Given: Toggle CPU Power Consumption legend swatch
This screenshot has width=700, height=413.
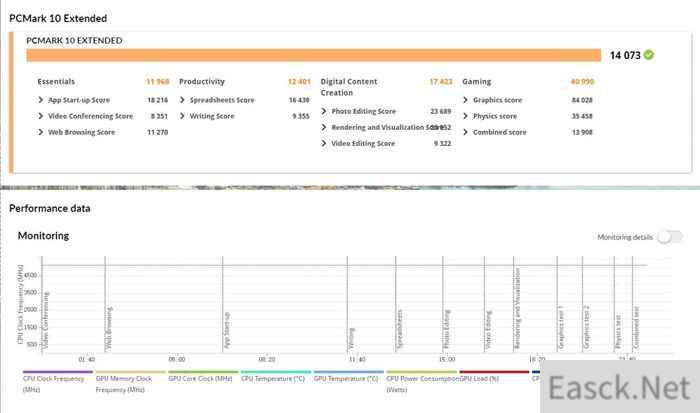Looking at the screenshot, I should [x=421, y=371].
